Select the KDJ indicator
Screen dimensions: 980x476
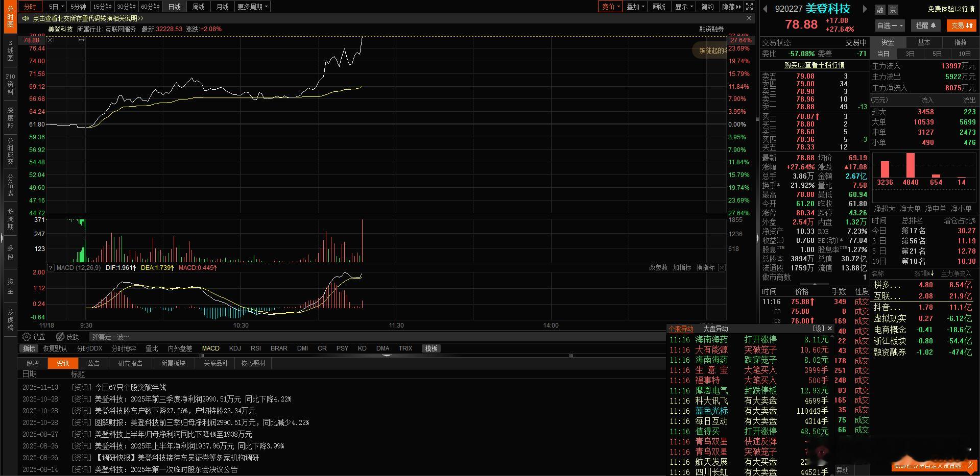pos(235,348)
